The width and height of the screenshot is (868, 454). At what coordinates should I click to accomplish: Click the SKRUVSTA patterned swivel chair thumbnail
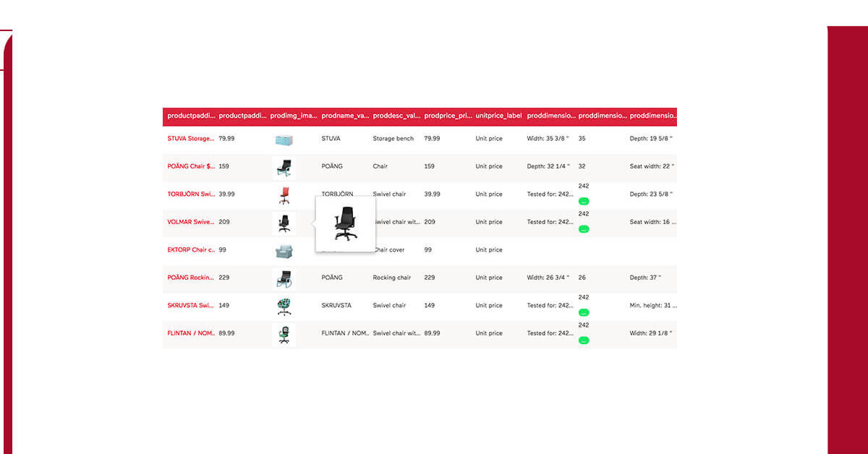[284, 306]
